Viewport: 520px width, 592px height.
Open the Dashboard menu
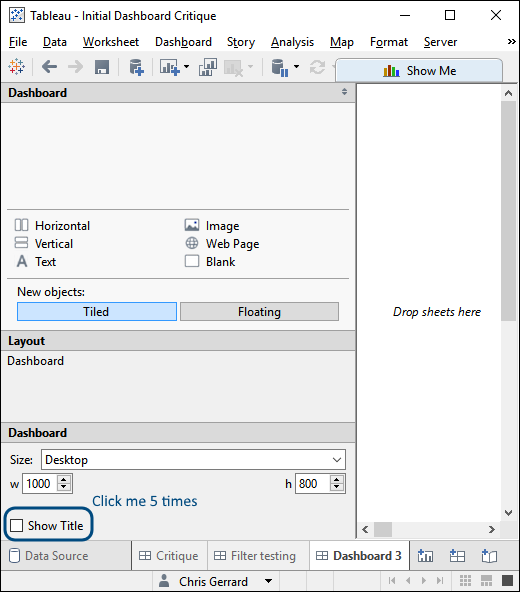click(x=184, y=42)
